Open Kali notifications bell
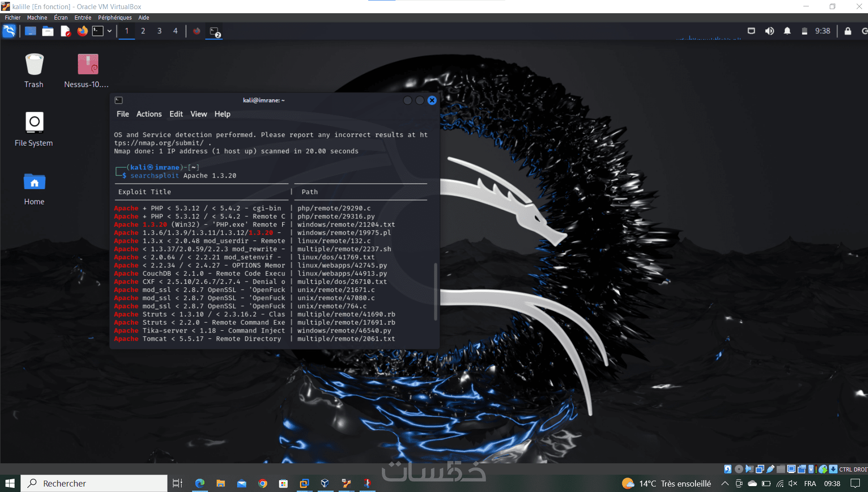 point(787,31)
